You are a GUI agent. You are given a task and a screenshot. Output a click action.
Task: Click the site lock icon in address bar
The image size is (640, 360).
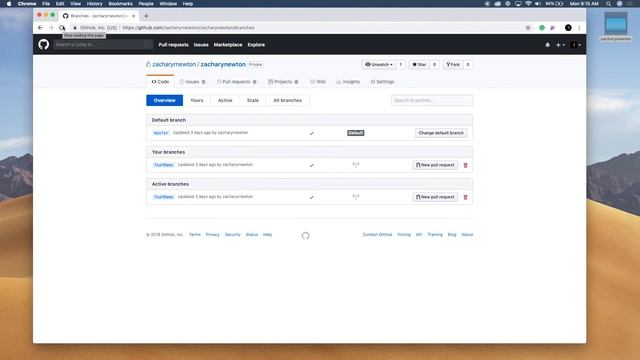pyautogui.click(x=75, y=28)
